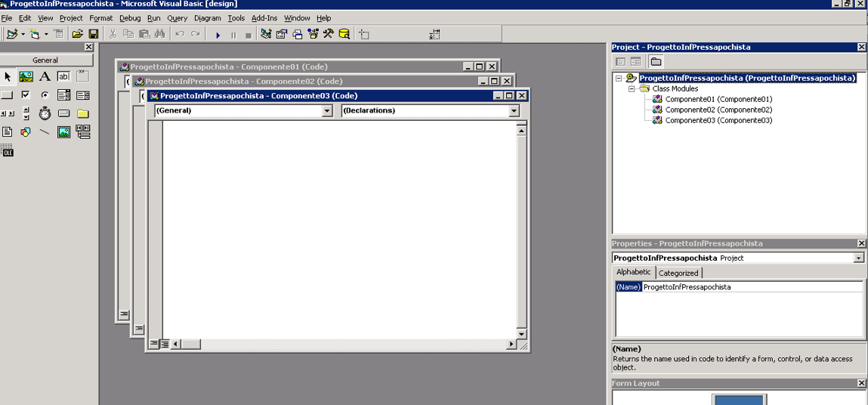Open the Object Browser toolbar icon
The image size is (868, 405).
[x=313, y=34]
